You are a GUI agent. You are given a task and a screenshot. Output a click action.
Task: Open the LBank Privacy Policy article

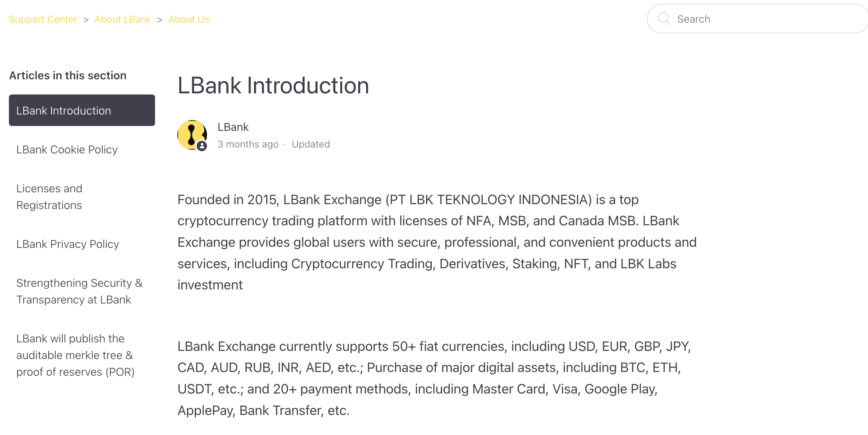point(68,244)
